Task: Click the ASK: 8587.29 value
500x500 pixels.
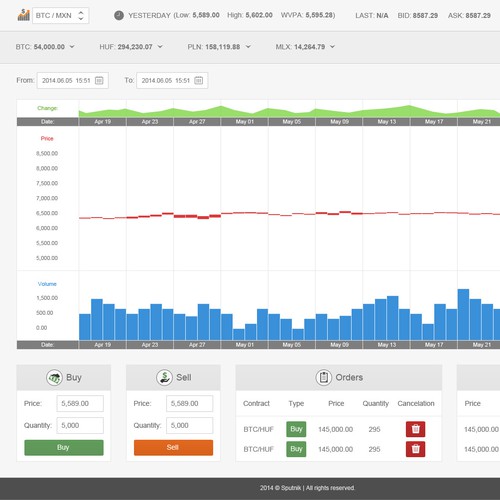Action: (x=469, y=15)
